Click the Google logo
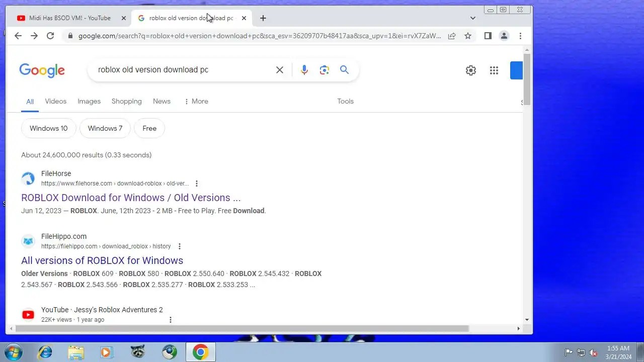 [42, 70]
